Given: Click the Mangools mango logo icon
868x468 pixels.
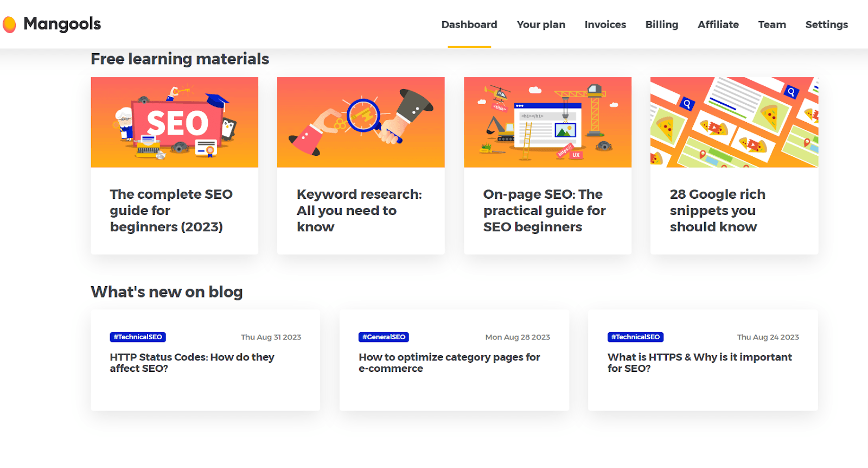Looking at the screenshot, I should [9, 24].
